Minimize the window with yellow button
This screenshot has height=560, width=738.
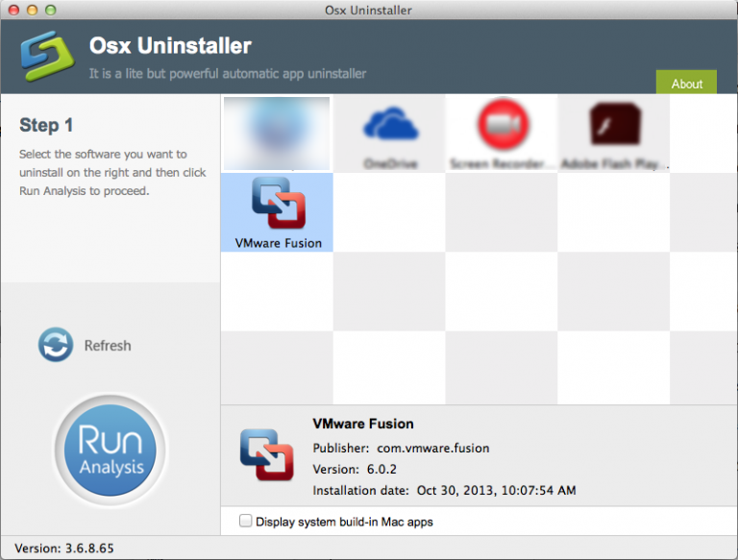click(x=32, y=10)
